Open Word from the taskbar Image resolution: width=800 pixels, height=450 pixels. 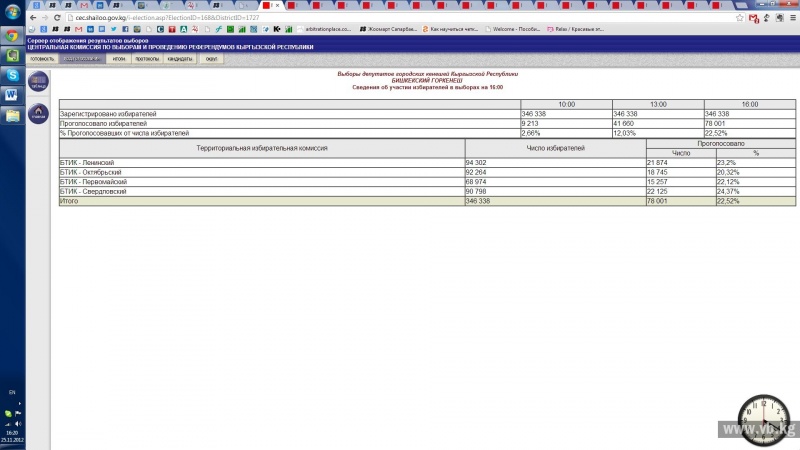pyautogui.click(x=12, y=95)
